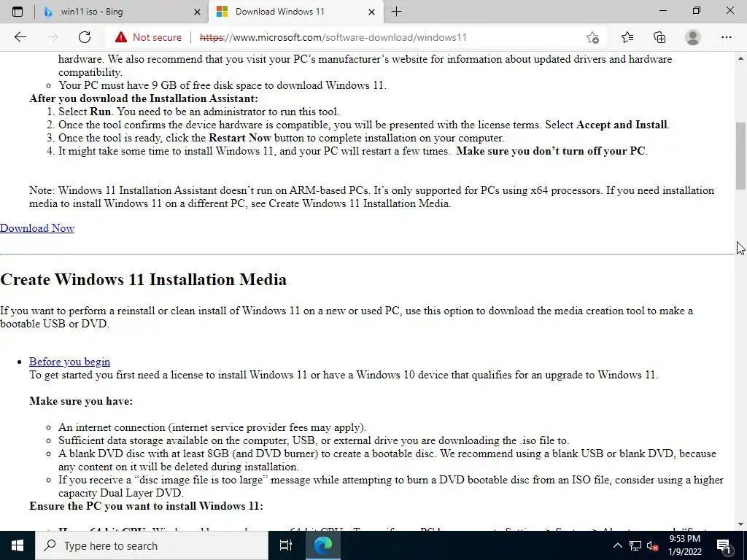747x560 pixels.
Task: Click the Download Now link
Action: pyautogui.click(x=37, y=228)
